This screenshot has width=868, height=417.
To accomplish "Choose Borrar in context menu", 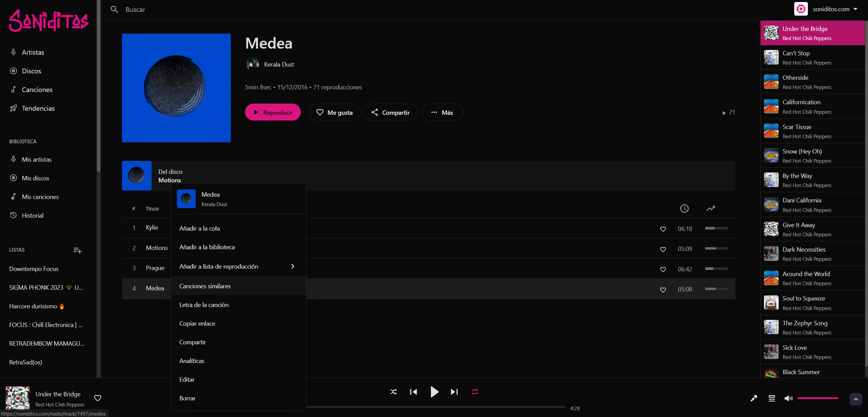I will (238, 398).
